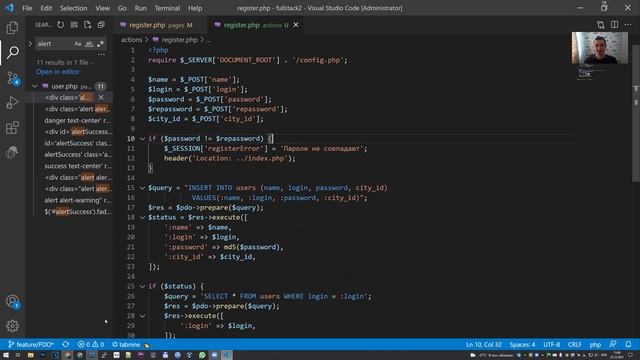The image size is (640, 360).
Task: Refresh the search results
Action: [60, 25]
